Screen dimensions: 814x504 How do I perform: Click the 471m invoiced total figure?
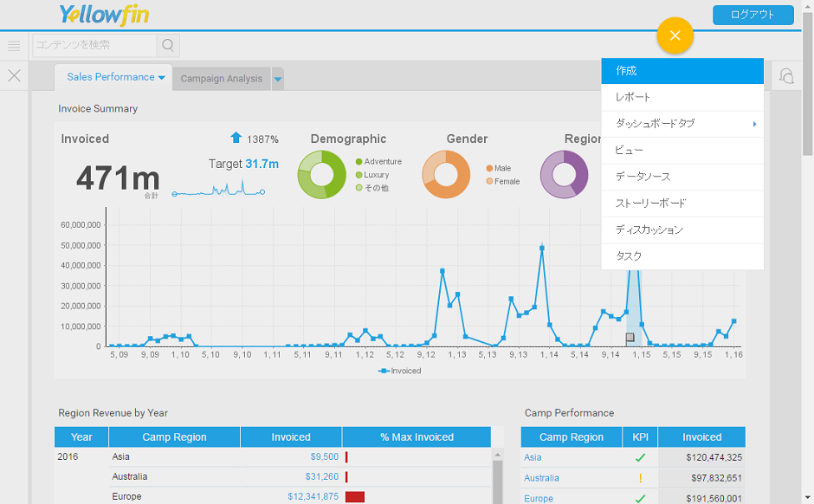click(118, 178)
